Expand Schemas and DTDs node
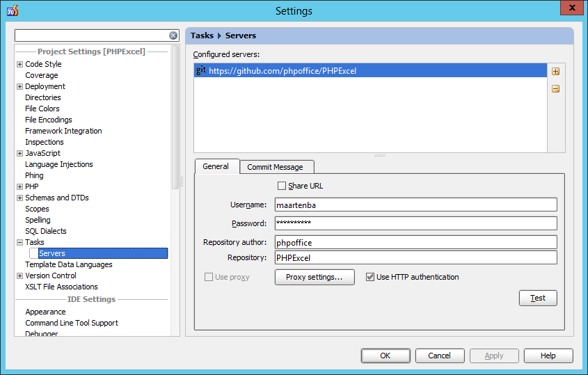The image size is (588, 375). [x=20, y=198]
